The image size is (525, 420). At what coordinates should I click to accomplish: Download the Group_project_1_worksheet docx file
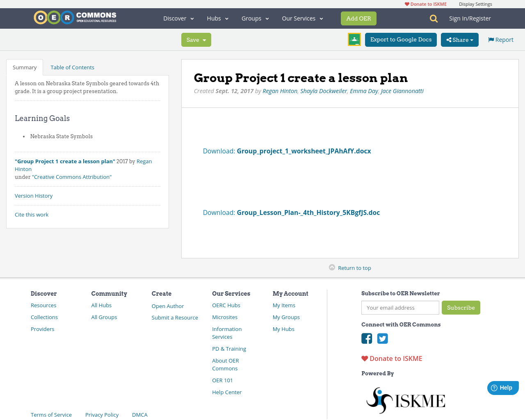[287, 151]
